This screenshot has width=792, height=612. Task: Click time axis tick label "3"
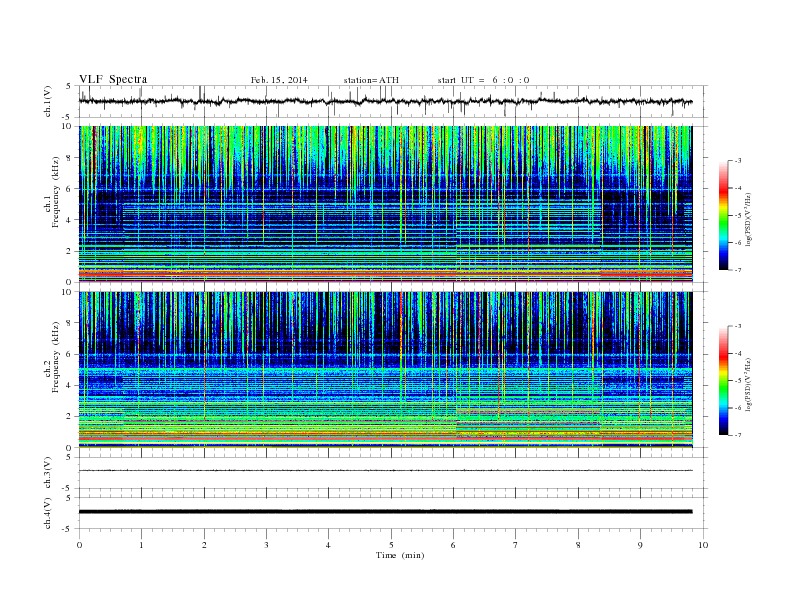click(x=266, y=545)
